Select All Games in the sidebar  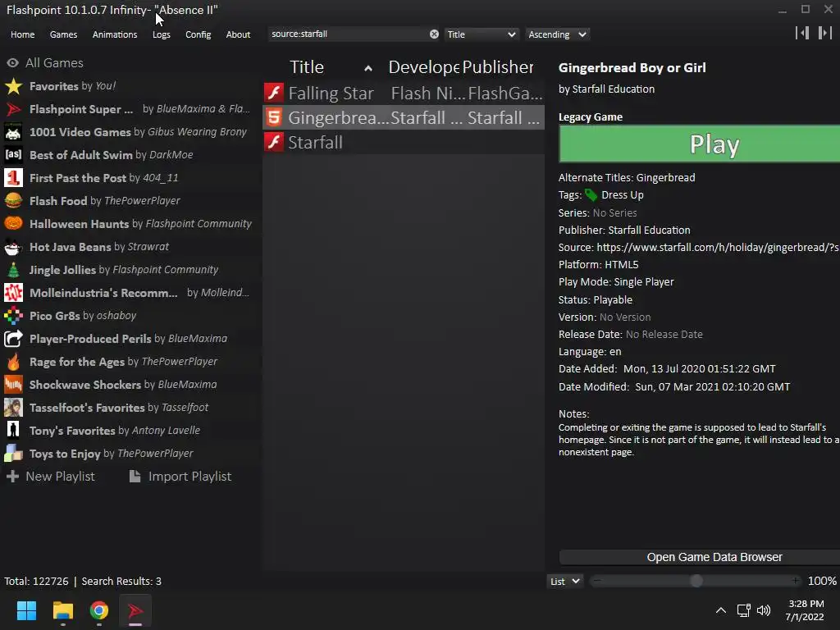[x=54, y=62]
